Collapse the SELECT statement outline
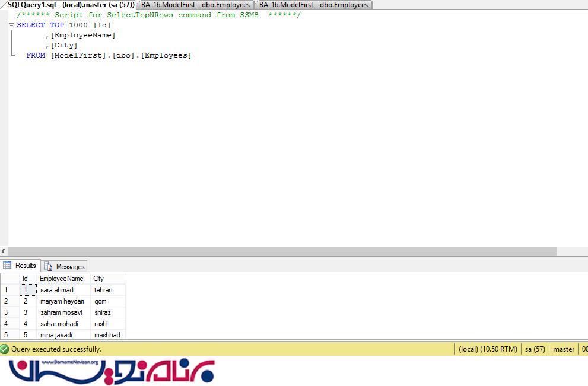This screenshot has height=386, width=588. 12,25
